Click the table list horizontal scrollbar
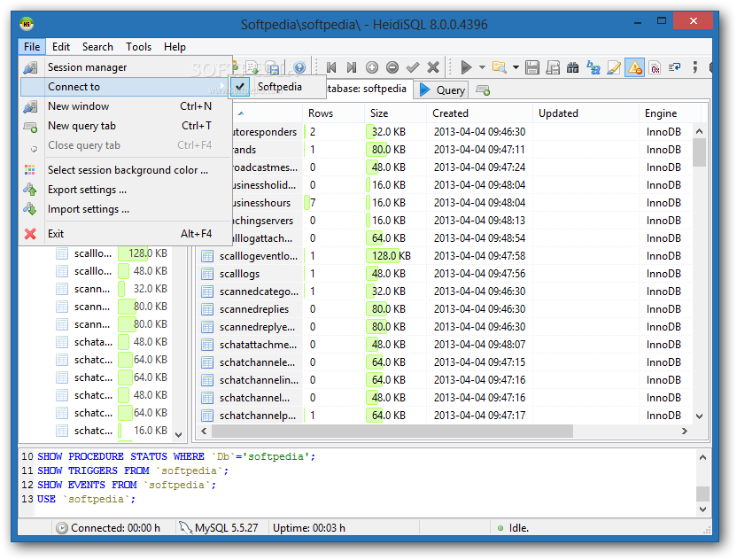This screenshot has height=560, width=737. tap(392, 431)
